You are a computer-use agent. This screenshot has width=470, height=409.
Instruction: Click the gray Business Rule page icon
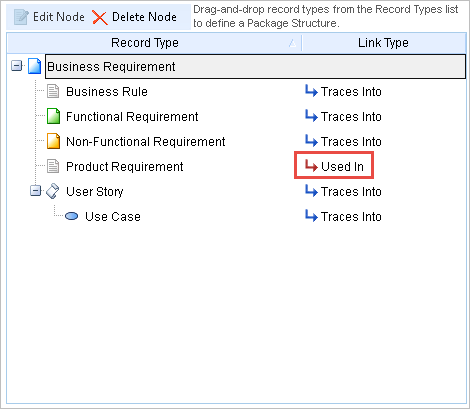[x=53, y=91]
